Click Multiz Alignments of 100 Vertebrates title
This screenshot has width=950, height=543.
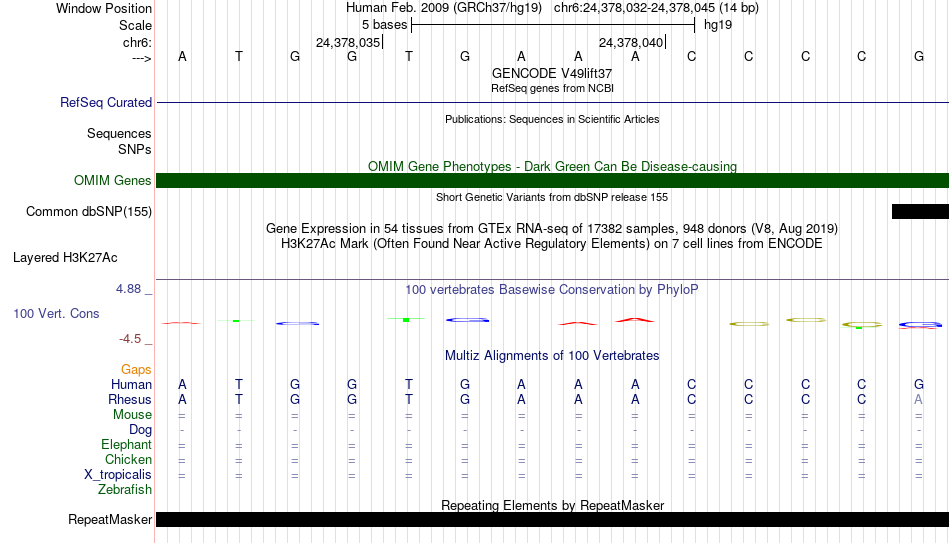[x=552, y=356]
